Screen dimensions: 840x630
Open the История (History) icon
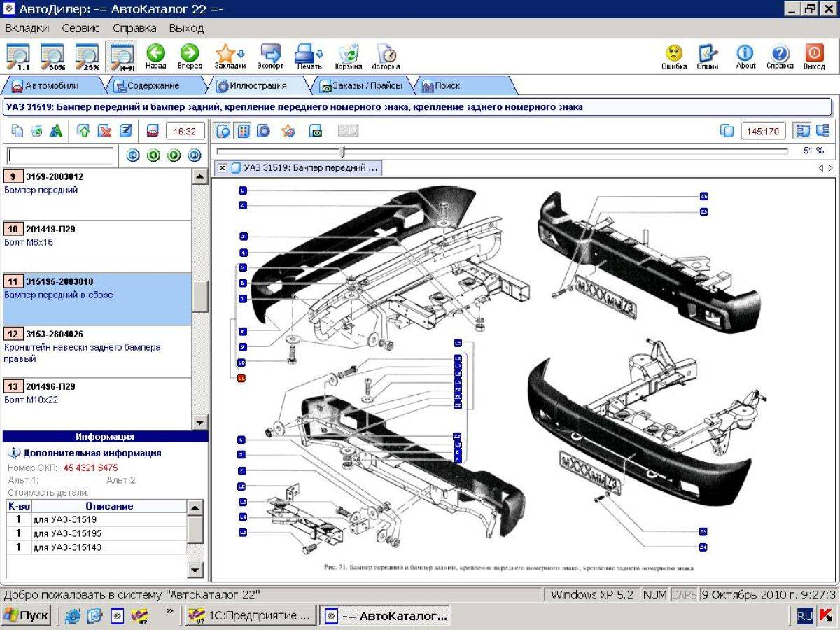[386, 57]
